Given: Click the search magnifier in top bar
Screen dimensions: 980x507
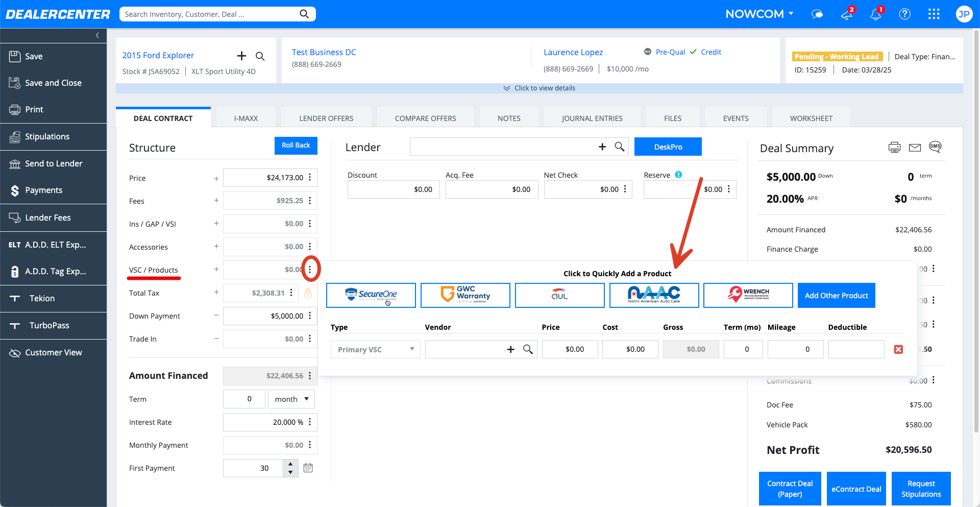Looking at the screenshot, I should click(304, 14).
